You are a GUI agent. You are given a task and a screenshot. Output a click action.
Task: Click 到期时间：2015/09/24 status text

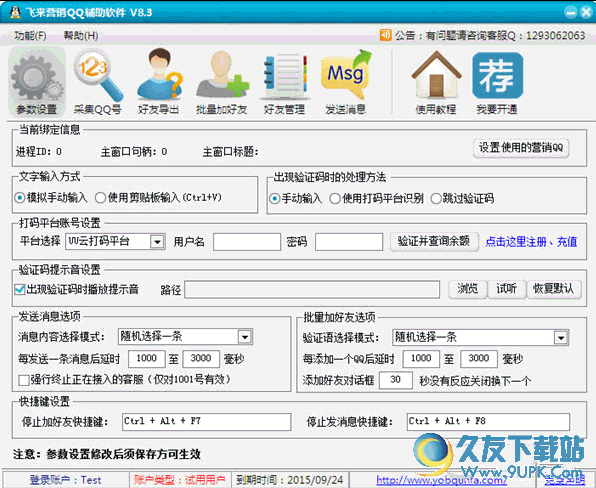click(x=289, y=480)
